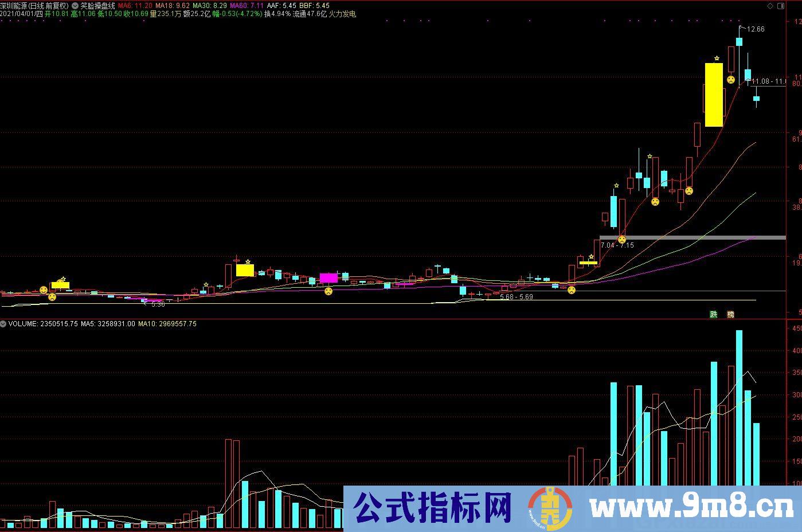Click the 7.04 - 7.15 gap label
The height and width of the screenshot is (532, 802).
click(617, 245)
